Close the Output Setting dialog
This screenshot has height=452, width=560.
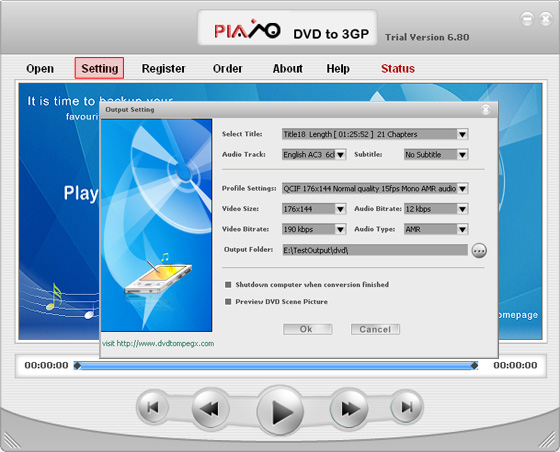tap(485, 110)
